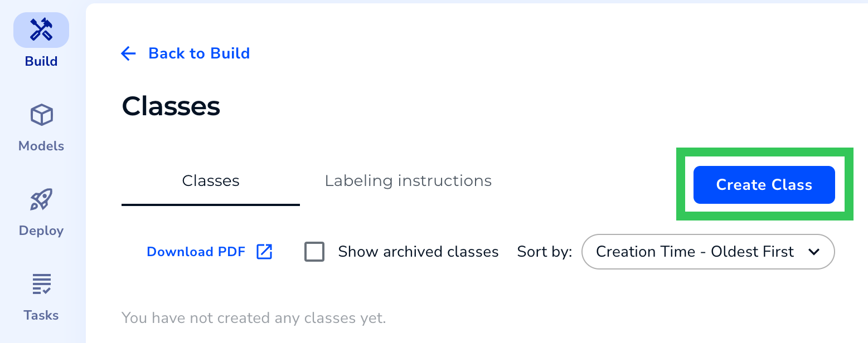Click the Tasks checklist icon

[41, 284]
